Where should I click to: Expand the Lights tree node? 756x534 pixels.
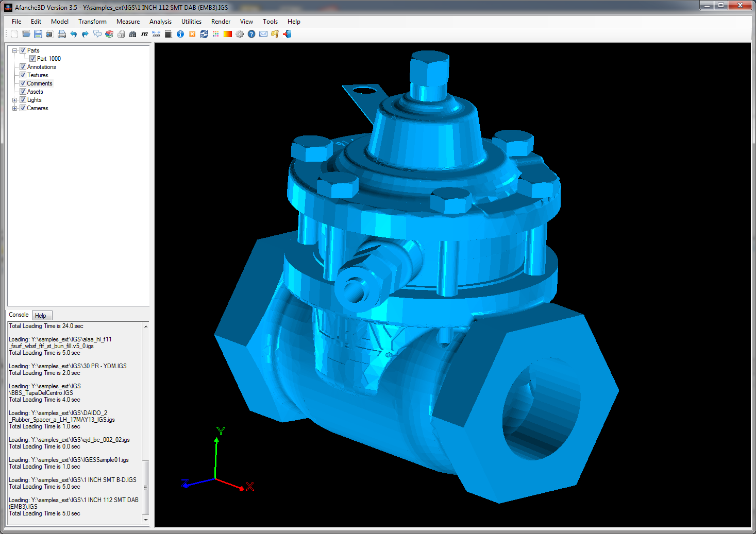[15, 100]
